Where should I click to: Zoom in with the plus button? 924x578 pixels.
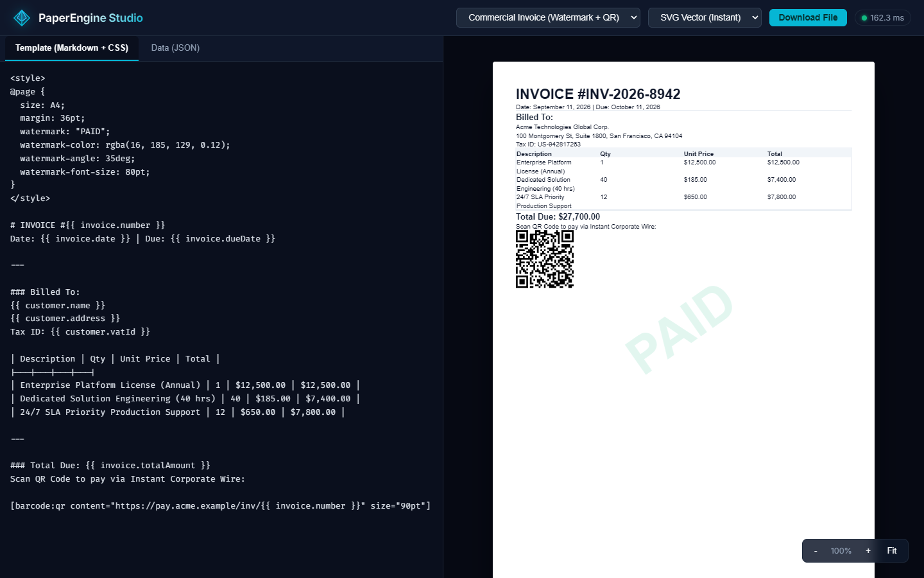click(x=868, y=551)
